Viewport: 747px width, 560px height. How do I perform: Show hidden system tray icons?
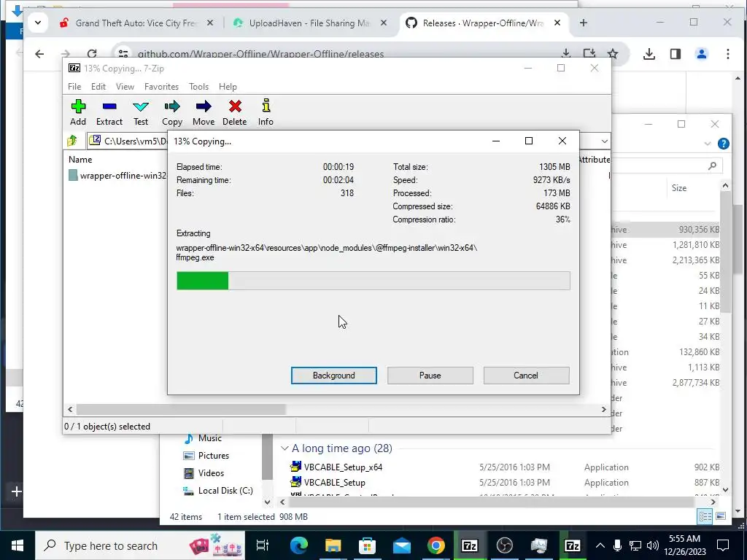pyautogui.click(x=600, y=545)
